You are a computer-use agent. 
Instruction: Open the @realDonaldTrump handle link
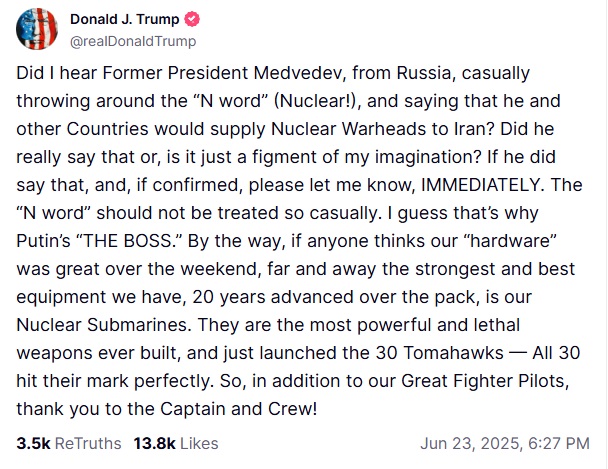[133, 41]
